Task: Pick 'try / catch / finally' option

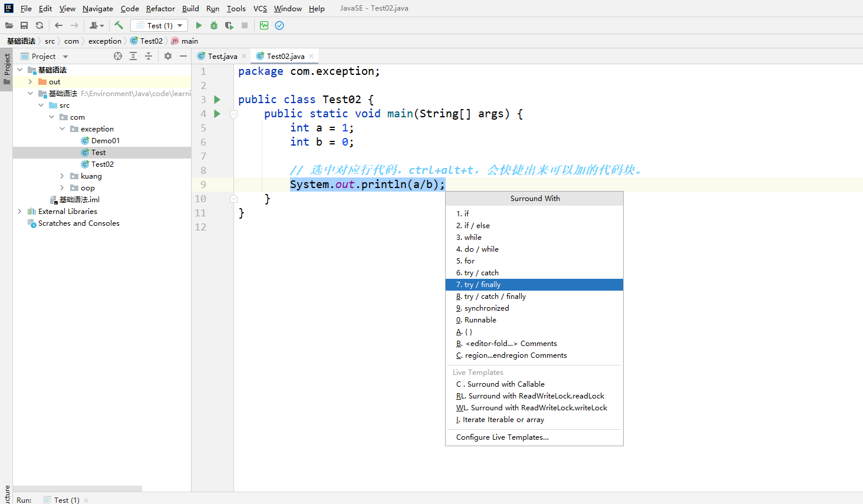Action: [x=534, y=297]
